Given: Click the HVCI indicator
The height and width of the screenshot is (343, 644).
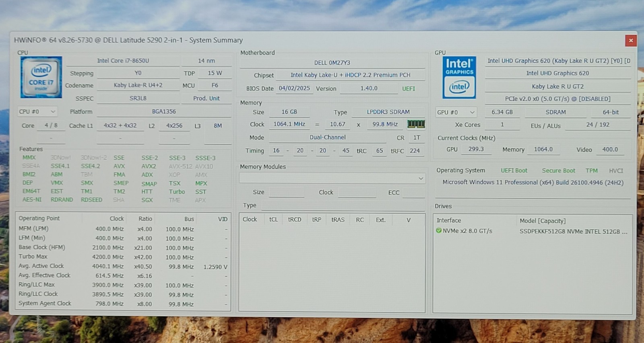Looking at the screenshot, I should 616,170.
